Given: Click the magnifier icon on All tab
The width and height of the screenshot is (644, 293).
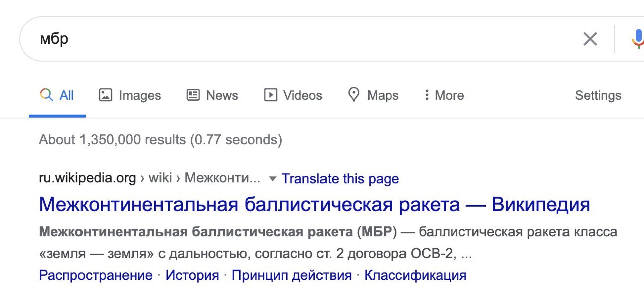Looking at the screenshot, I should click(46, 95).
